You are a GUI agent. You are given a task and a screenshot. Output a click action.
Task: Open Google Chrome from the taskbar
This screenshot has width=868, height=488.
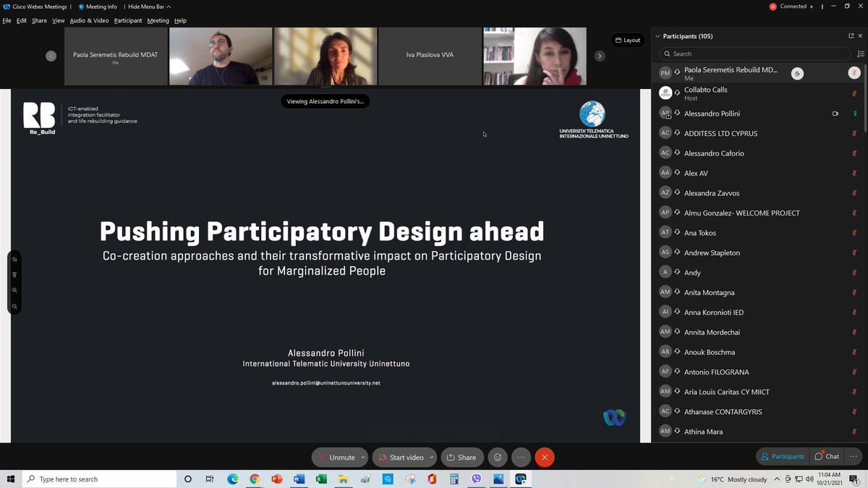coord(255,479)
